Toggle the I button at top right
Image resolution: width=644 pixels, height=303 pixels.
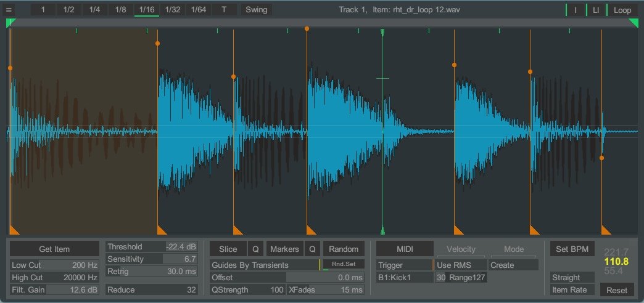576,10
